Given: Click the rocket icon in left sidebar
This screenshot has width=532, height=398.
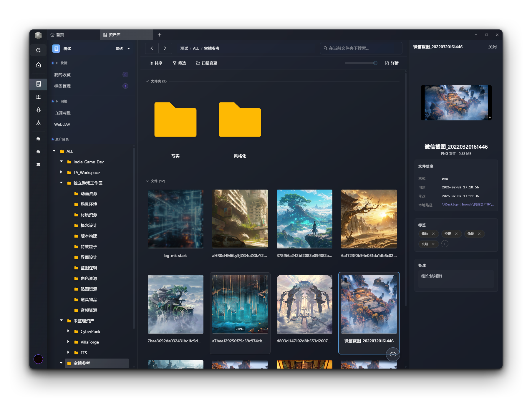Looking at the screenshot, I should [38, 110].
